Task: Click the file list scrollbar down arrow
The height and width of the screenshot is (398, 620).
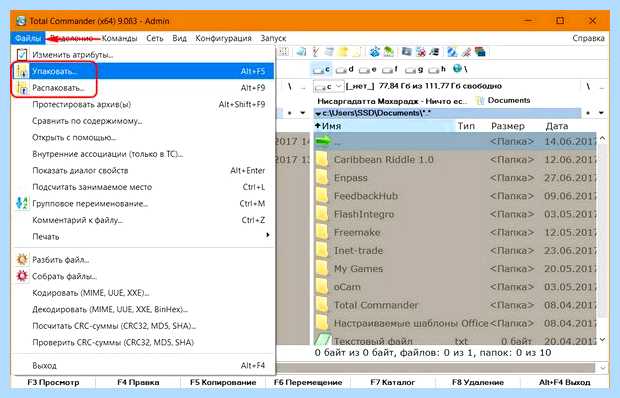Action: [602, 340]
